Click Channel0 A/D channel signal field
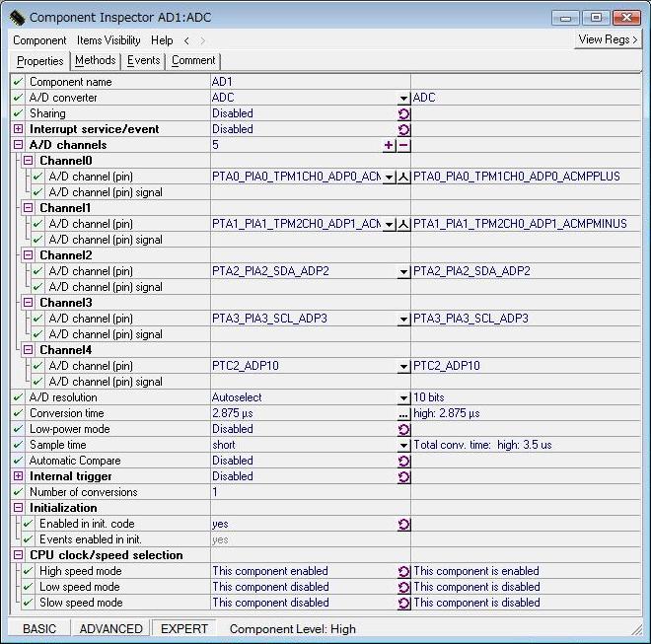Screen dimensions: 651x644 (x=311, y=192)
